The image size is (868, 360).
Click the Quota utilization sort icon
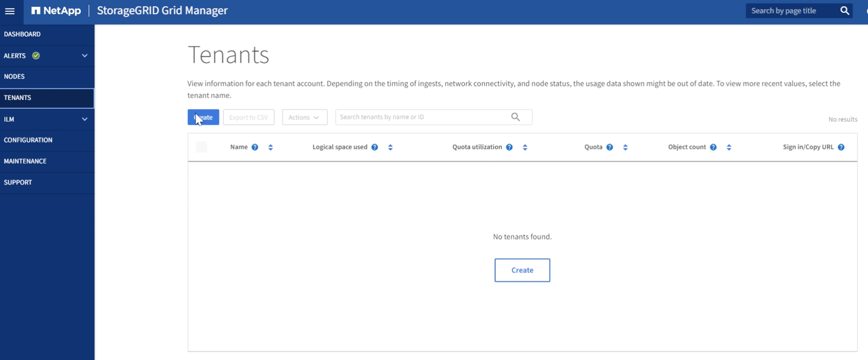[x=524, y=147]
